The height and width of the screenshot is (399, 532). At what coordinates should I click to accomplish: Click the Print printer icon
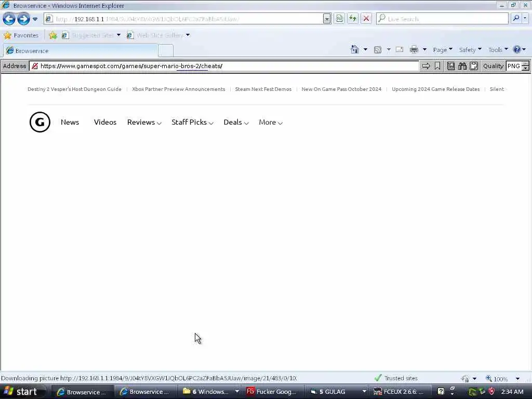[x=414, y=50]
